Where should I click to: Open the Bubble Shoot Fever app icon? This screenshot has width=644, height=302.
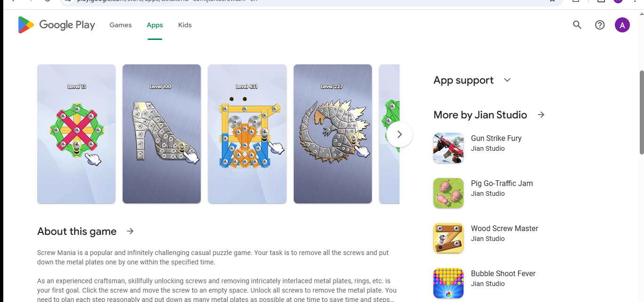[x=448, y=283]
